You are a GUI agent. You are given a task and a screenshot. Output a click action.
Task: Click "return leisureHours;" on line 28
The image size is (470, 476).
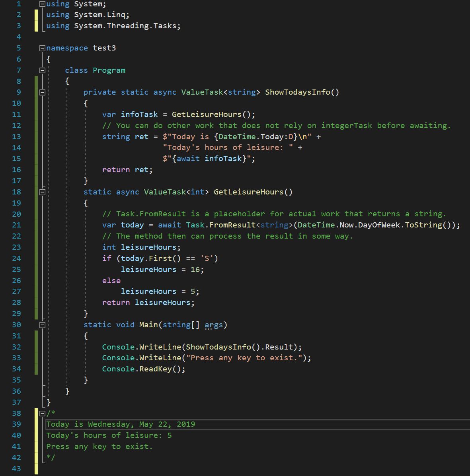click(x=148, y=303)
